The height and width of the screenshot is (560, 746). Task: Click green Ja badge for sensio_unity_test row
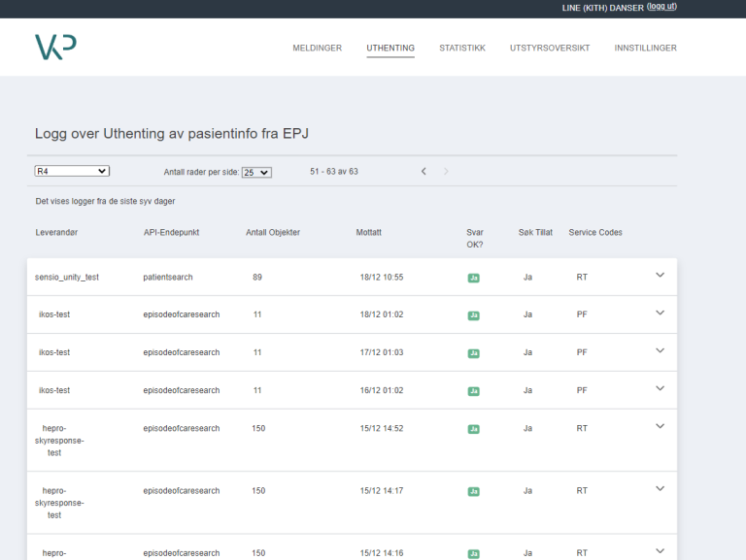click(x=473, y=278)
